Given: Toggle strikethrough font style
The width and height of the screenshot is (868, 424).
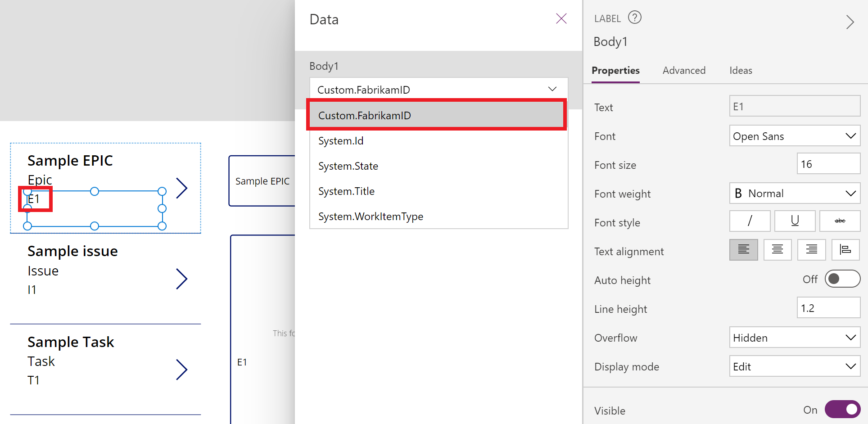Looking at the screenshot, I should (x=840, y=221).
